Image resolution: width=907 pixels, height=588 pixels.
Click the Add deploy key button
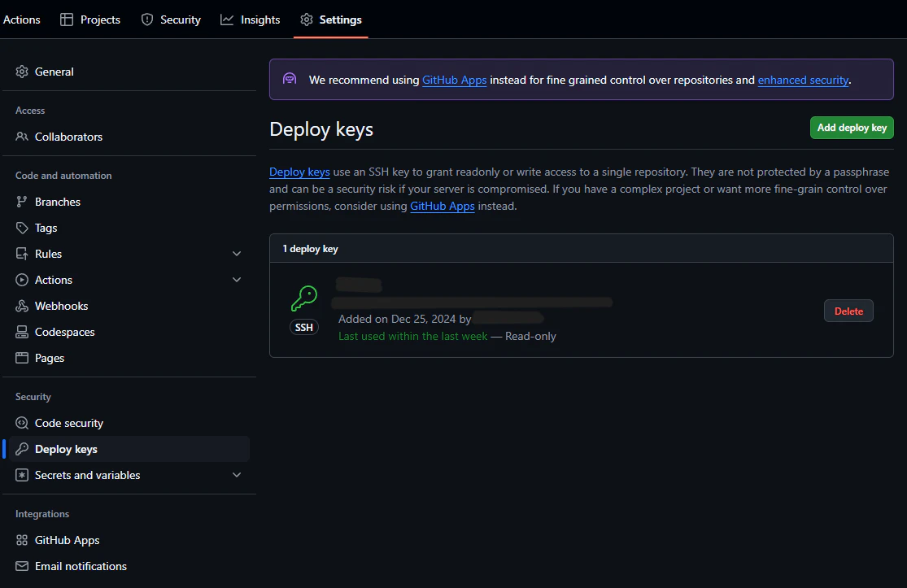pyautogui.click(x=852, y=128)
